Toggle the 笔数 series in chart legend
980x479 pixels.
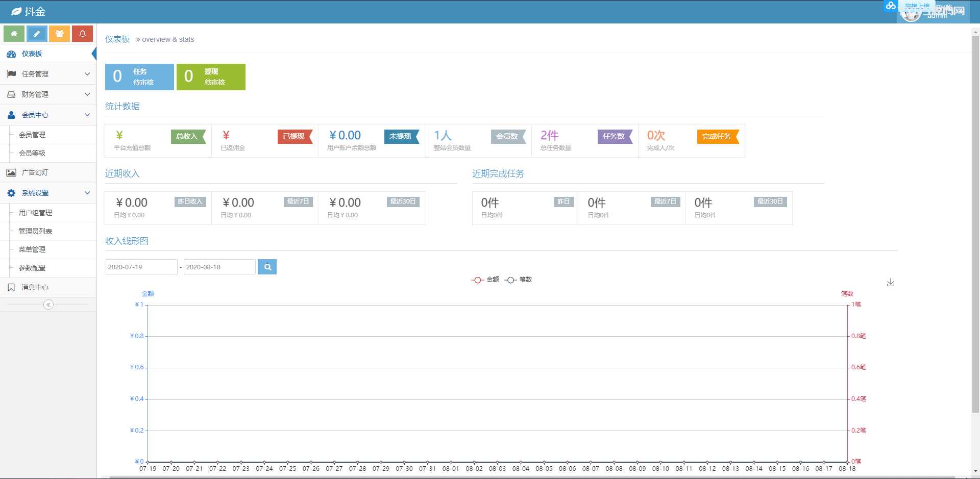click(519, 280)
